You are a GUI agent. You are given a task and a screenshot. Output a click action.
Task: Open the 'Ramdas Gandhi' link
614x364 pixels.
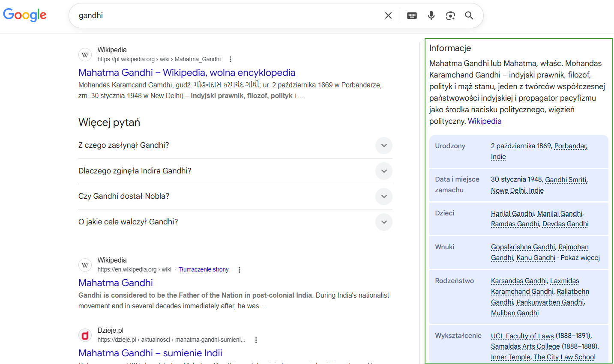pyautogui.click(x=515, y=224)
